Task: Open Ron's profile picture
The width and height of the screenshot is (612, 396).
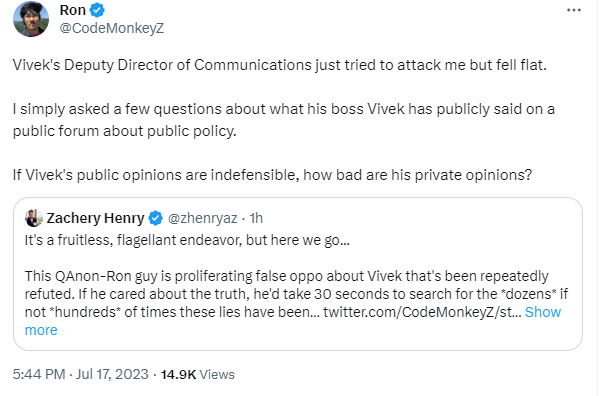Action: pos(31,19)
